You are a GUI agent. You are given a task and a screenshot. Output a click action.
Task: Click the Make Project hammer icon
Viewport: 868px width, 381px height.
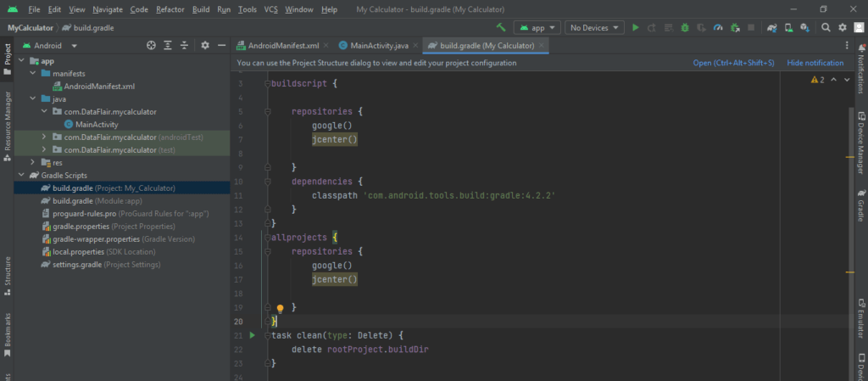pyautogui.click(x=501, y=28)
